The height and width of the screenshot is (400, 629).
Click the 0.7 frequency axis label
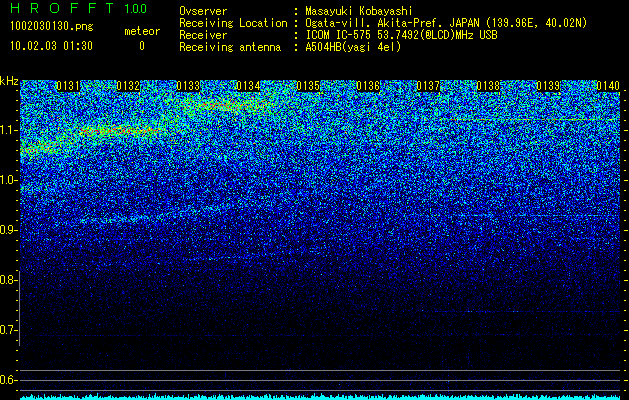coord(9,330)
